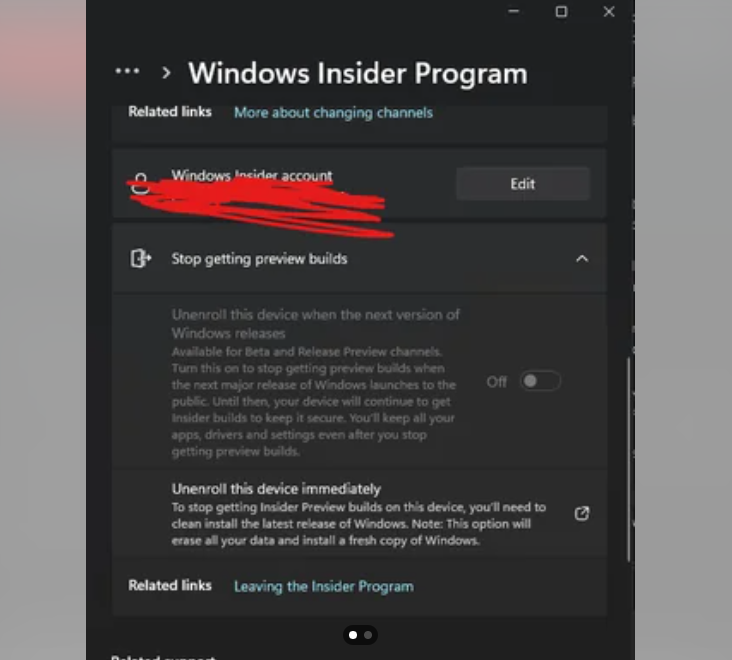Open More about changing channels link

(333, 112)
